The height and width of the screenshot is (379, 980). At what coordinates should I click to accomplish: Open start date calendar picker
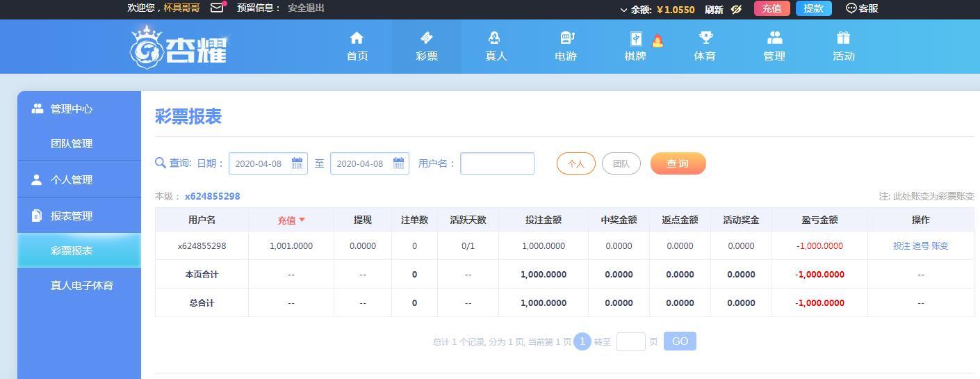tap(297, 163)
